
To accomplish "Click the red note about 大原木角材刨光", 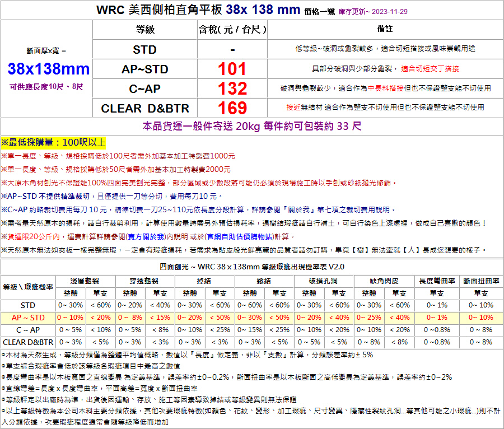I will coord(199,183).
